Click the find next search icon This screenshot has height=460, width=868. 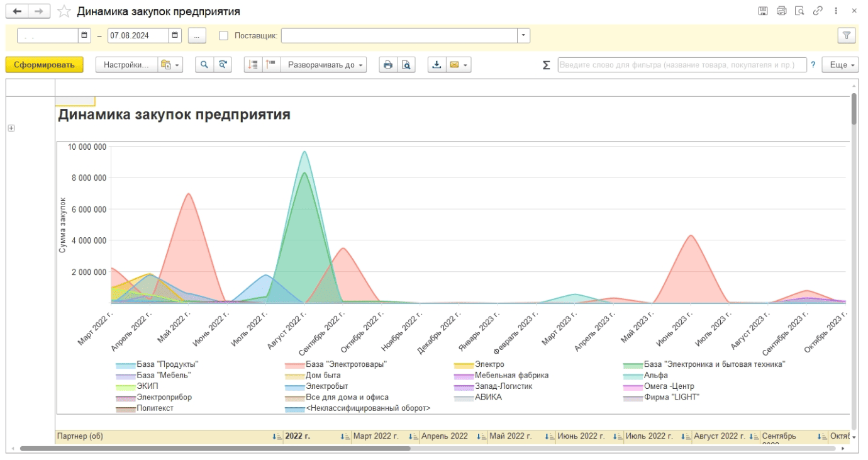pyautogui.click(x=223, y=65)
